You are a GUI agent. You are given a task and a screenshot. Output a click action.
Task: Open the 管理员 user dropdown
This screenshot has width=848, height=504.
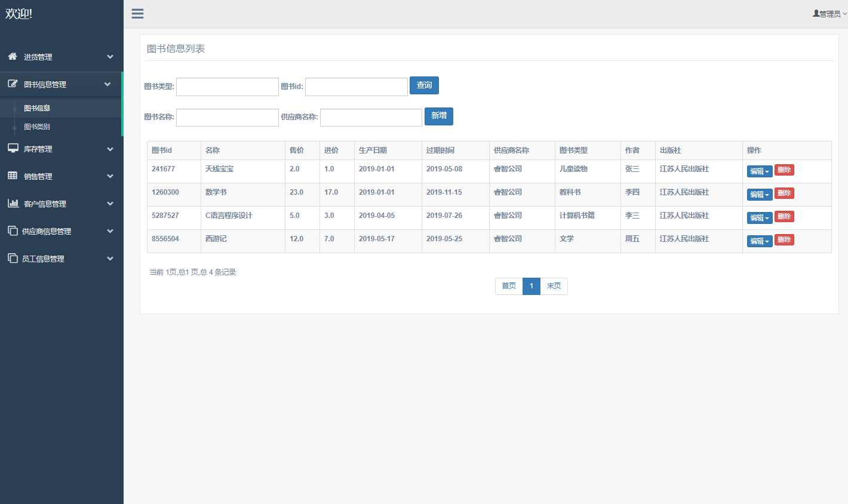click(829, 14)
